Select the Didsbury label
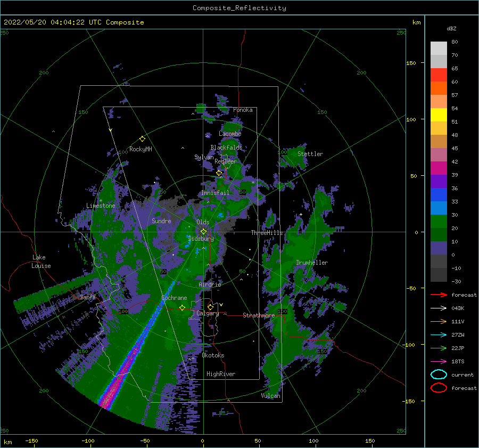 (201, 239)
